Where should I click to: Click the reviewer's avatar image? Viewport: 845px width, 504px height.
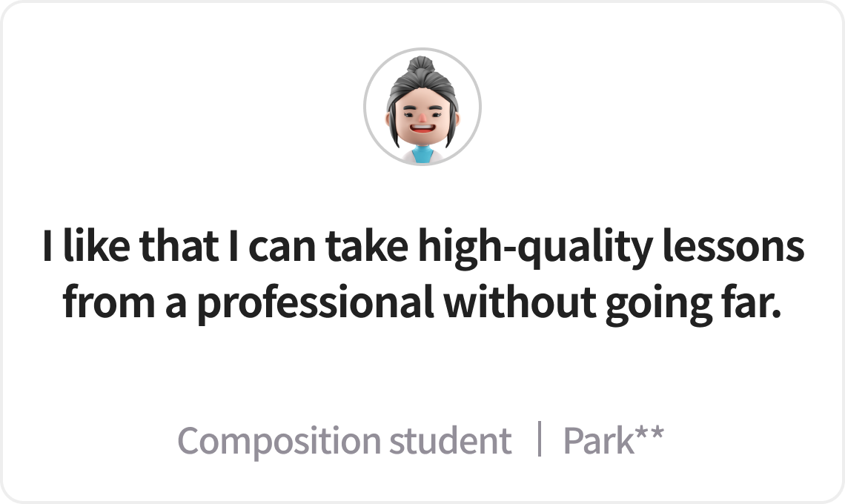point(422,107)
